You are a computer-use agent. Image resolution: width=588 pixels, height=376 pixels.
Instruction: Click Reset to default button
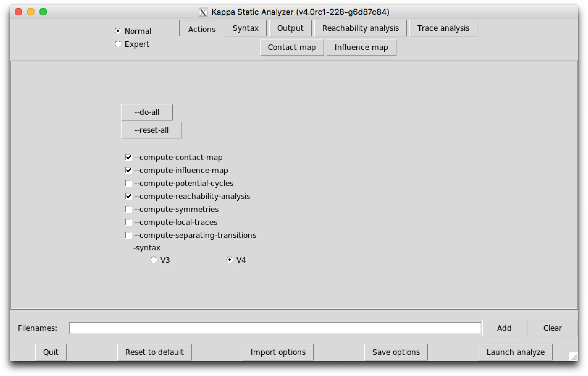pyautogui.click(x=155, y=352)
